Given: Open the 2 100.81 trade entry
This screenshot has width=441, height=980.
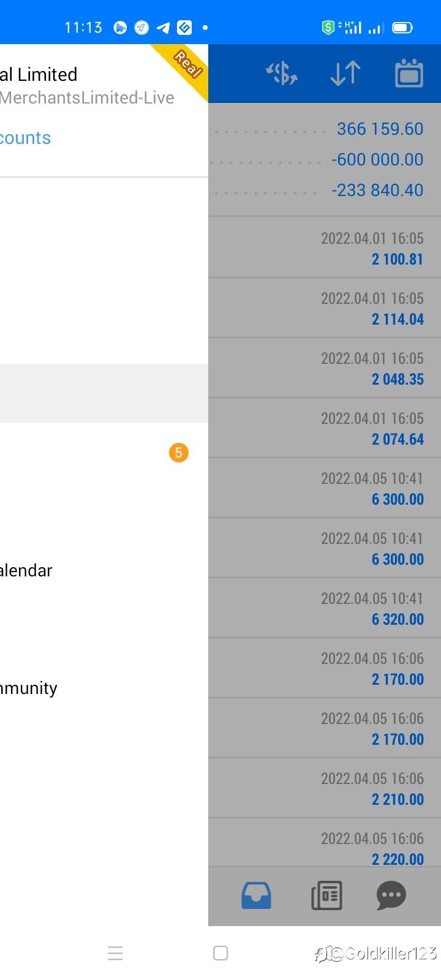Looking at the screenshot, I should point(325,248).
